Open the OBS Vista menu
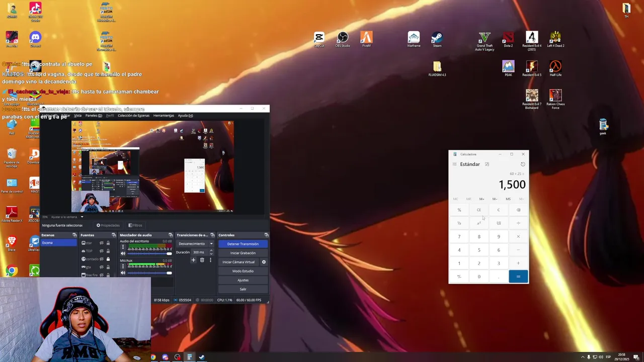The width and height of the screenshot is (644, 362). click(x=77, y=116)
